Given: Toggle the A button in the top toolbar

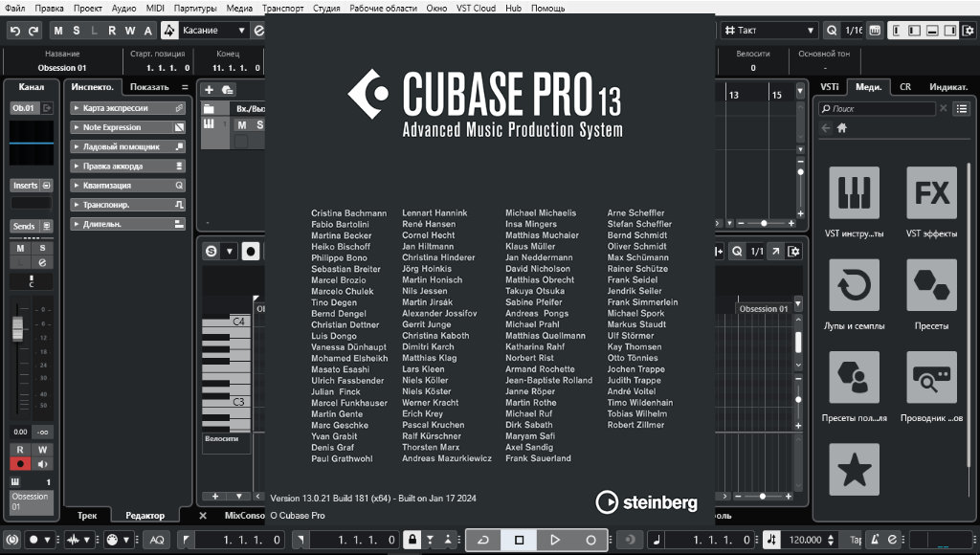Looking at the screenshot, I should [x=148, y=30].
